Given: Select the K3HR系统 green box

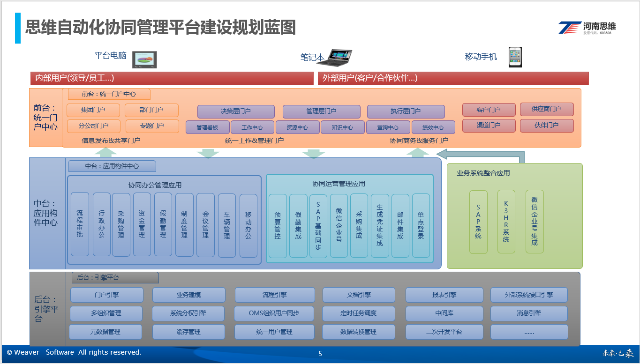Looking at the screenshot, I should coord(506,222).
